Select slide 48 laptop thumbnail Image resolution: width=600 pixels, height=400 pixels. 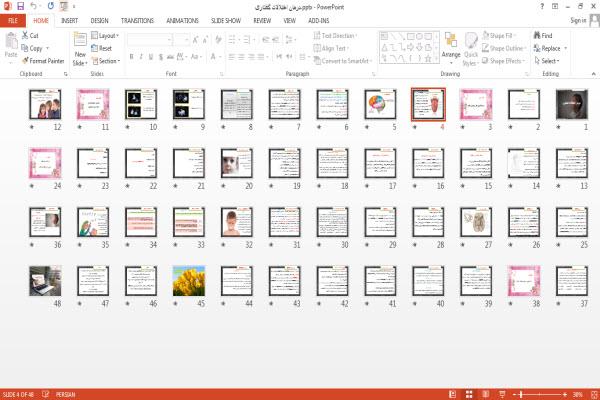[45, 281]
